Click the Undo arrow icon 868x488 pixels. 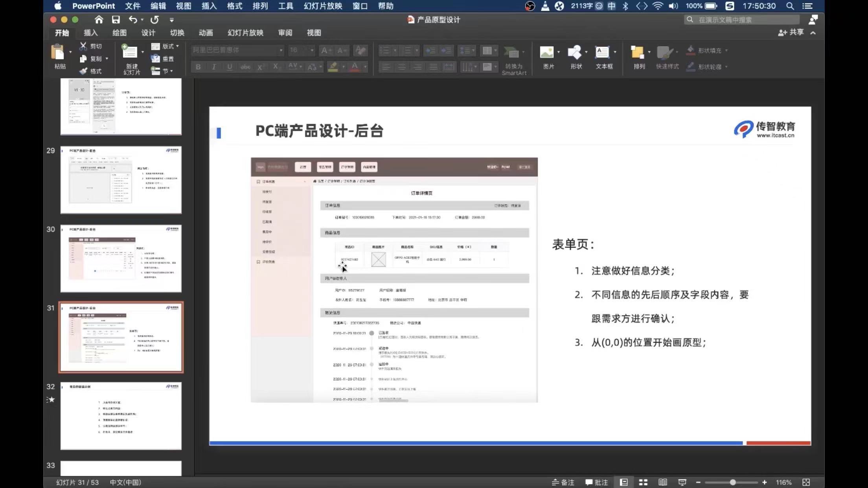pos(133,20)
